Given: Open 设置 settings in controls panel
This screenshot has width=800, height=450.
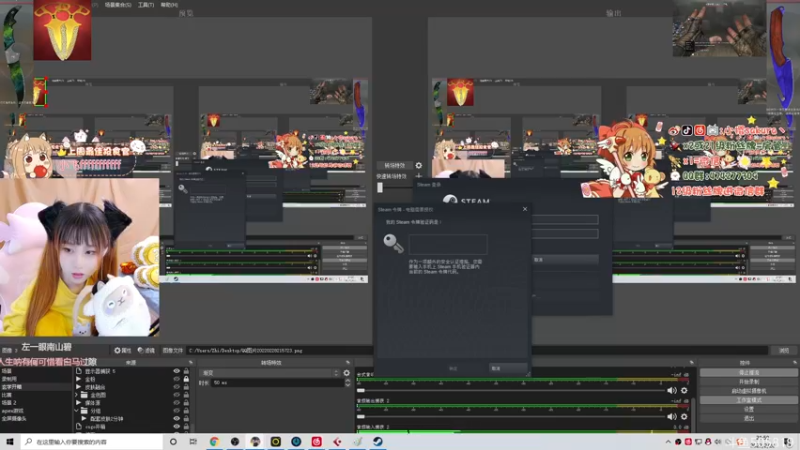Looking at the screenshot, I should coord(749,409).
